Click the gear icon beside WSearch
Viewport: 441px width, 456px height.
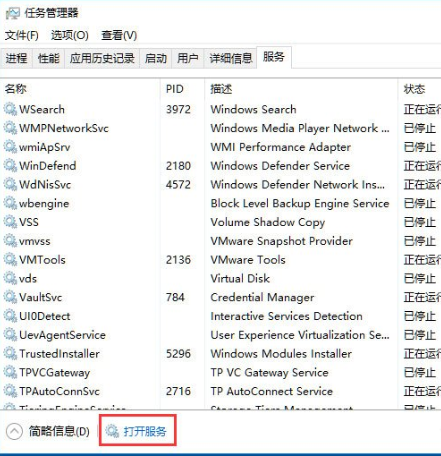tap(10, 109)
